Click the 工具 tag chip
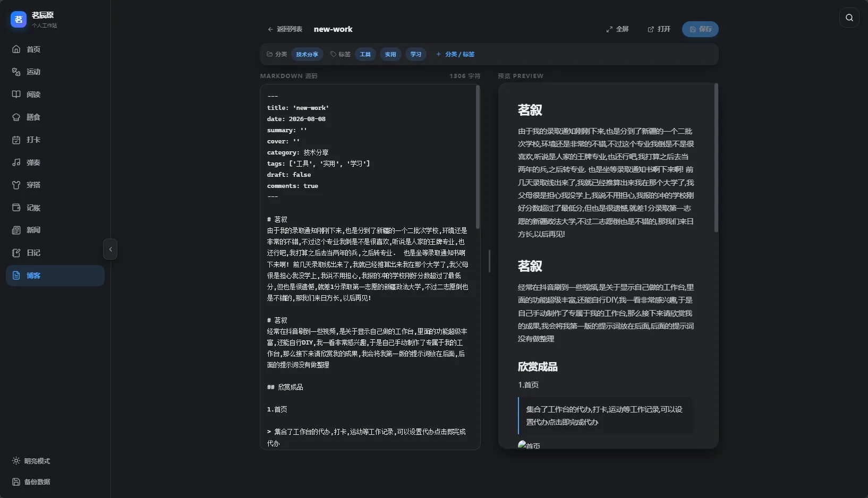This screenshot has width=868, height=498. [x=365, y=54]
